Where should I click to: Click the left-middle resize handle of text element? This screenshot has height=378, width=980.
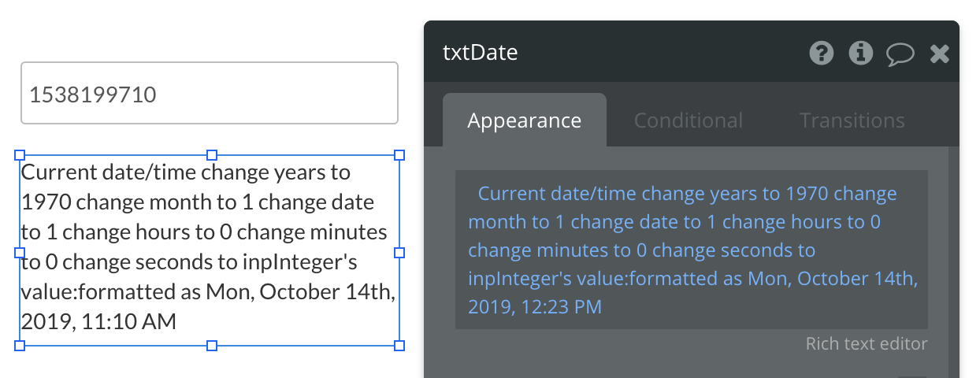[20, 252]
